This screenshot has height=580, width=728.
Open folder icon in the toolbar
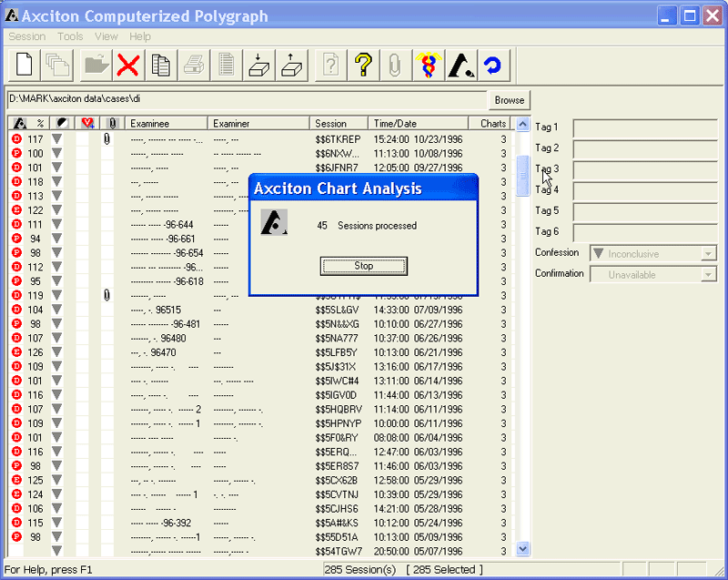pyautogui.click(x=96, y=65)
